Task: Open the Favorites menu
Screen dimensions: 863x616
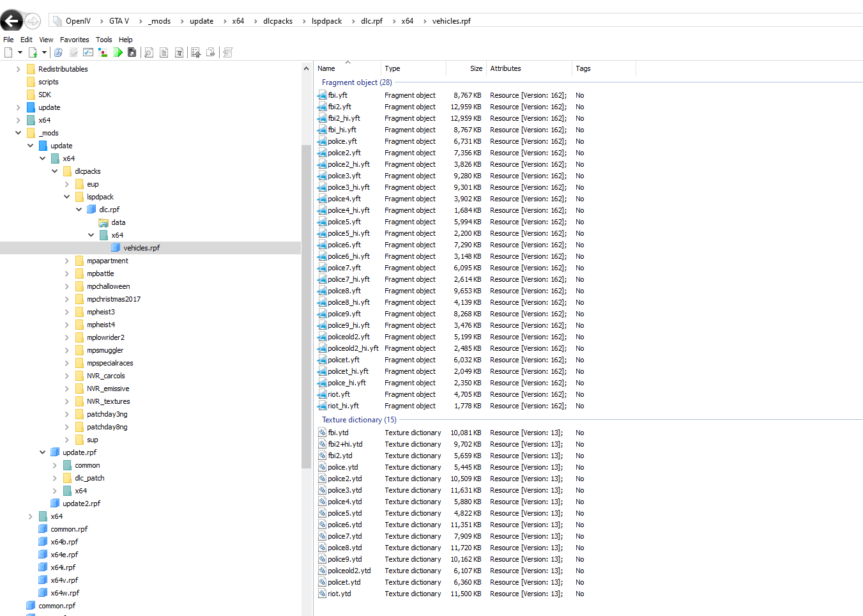Action: 75,40
